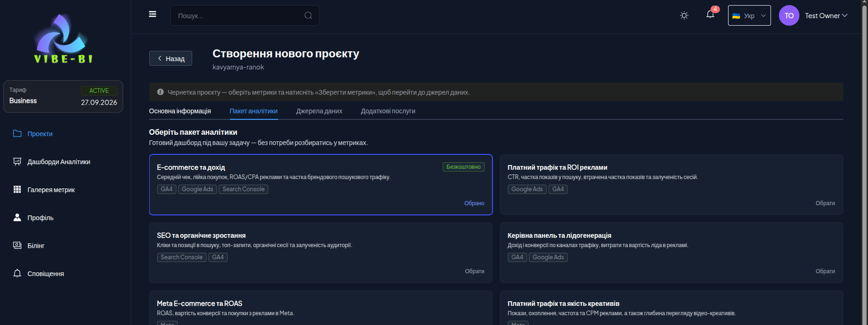Click Обрано on E-commerce та дохід card

click(x=474, y=203)
